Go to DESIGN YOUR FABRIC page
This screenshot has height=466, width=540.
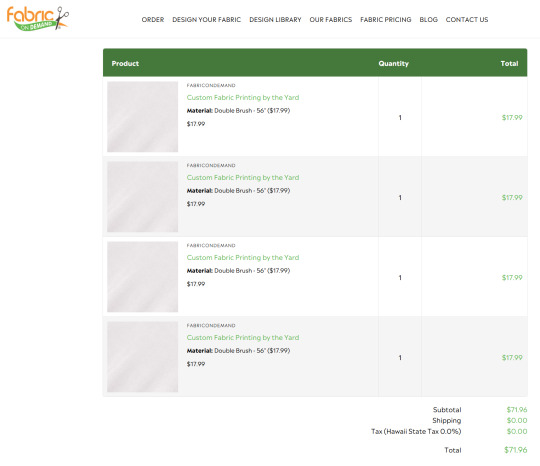tap(206, 20)
